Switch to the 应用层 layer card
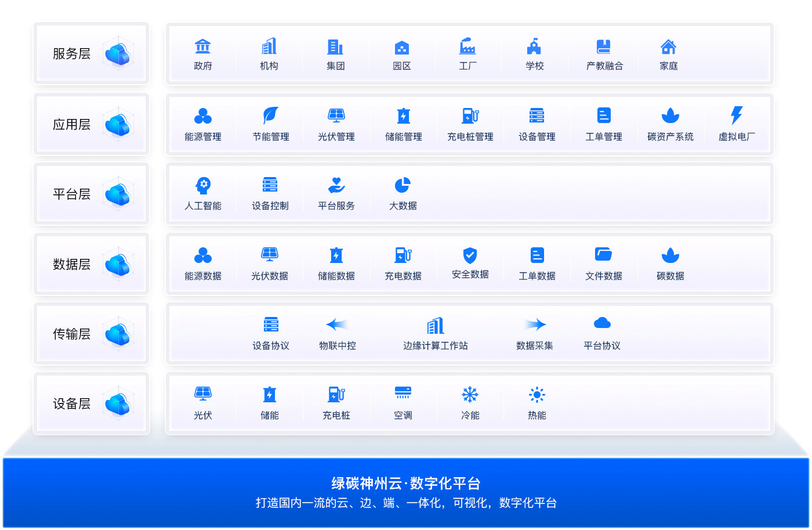This screenshot has width=812, height=530. (92, 124)
